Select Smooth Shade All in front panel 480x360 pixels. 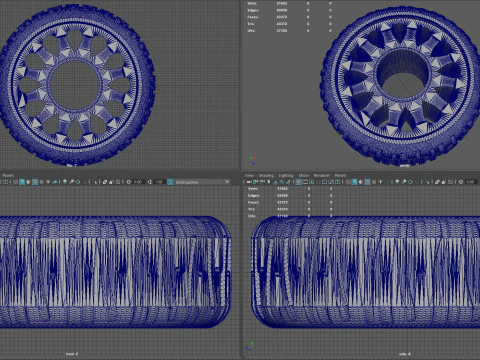click(22, 182)
